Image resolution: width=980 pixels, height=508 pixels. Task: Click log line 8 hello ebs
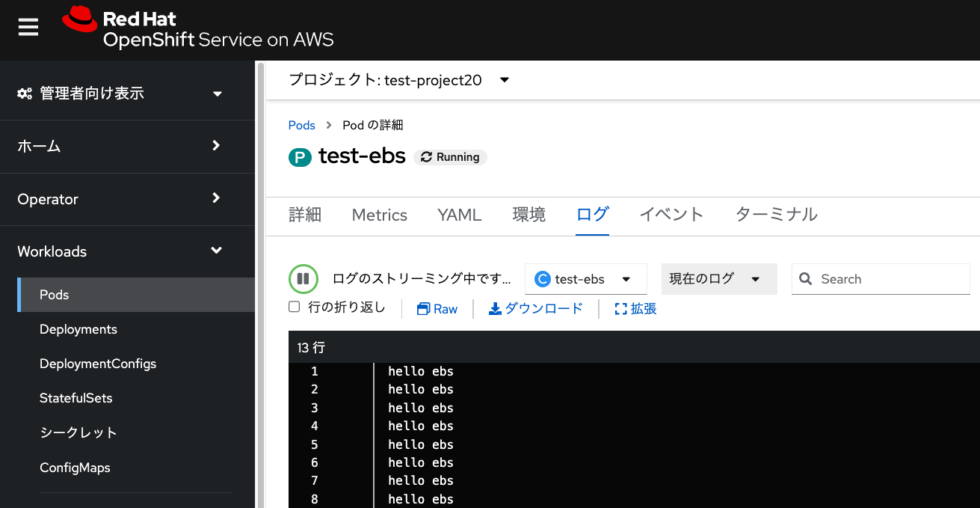tap(421, 499)
